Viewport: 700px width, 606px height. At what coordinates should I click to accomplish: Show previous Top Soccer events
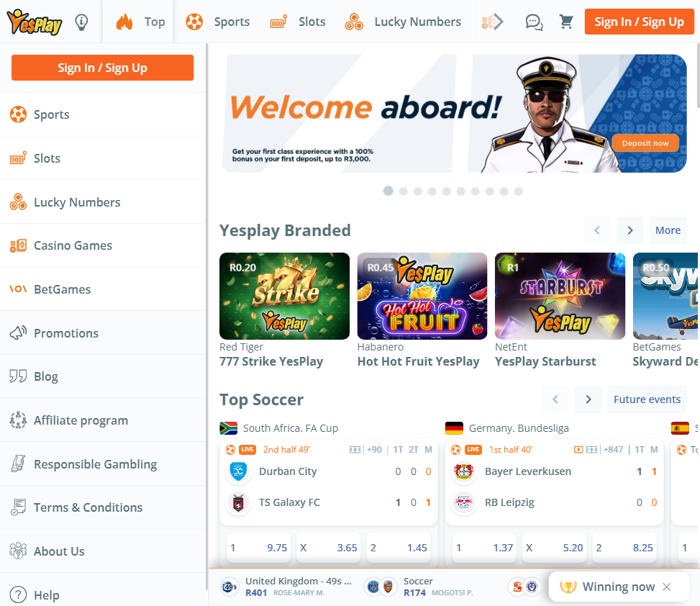coord(555,399)
